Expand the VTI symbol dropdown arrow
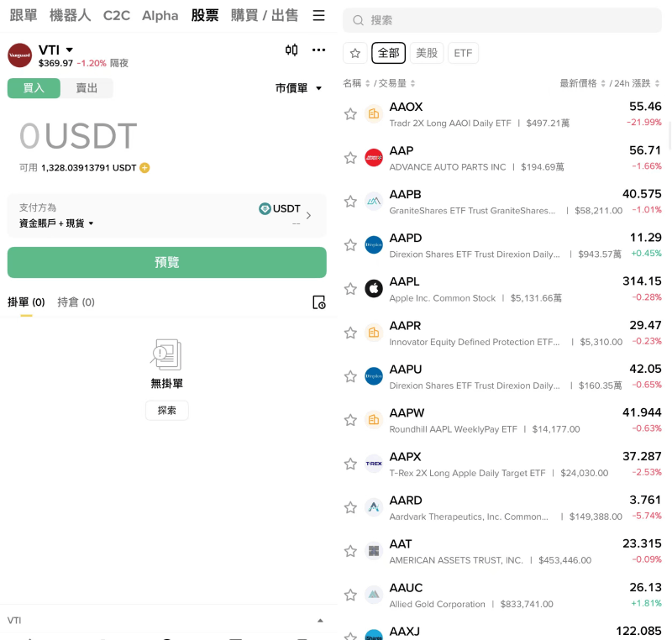 click(x=69, y=50)
